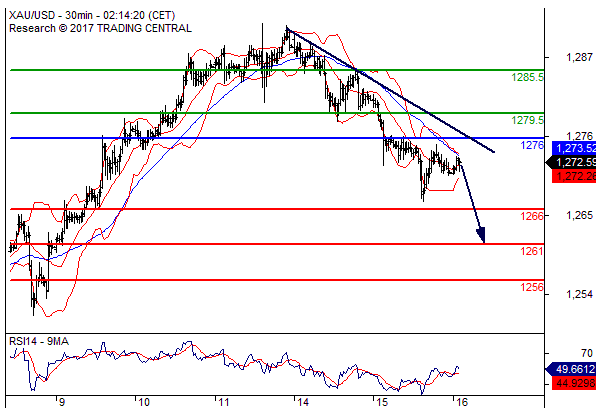Click the black 1,272.59 current price tag

571,162
